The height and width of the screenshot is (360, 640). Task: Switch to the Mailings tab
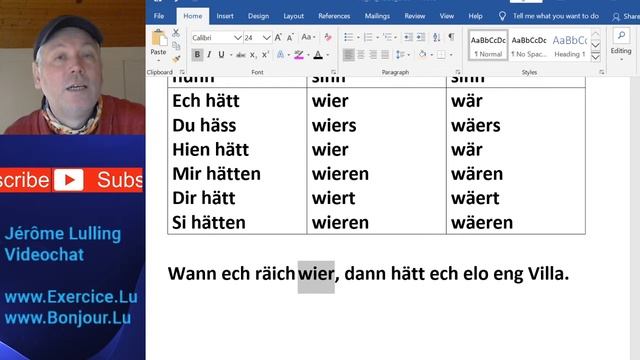click(377, 16)
